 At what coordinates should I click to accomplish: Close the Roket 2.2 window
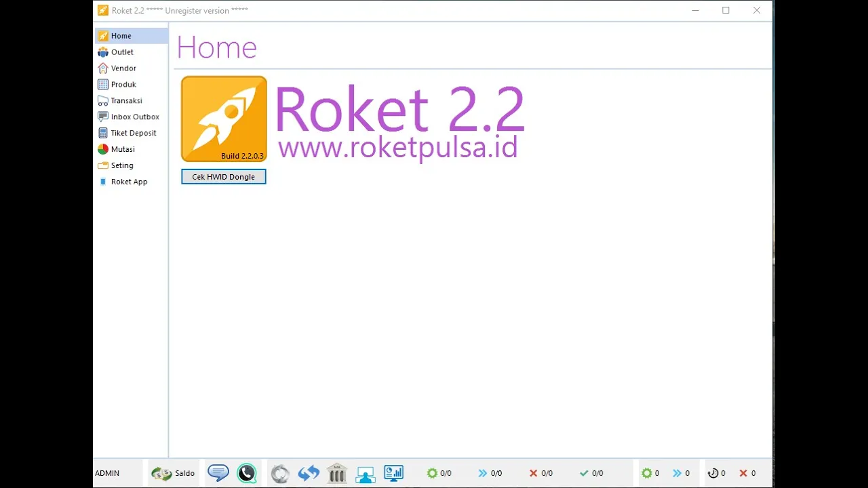click(x=757, y=10)
